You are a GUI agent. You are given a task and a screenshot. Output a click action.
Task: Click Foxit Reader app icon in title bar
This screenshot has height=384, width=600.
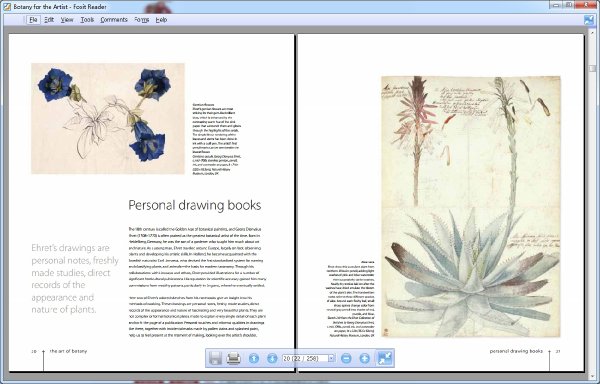pyautogui.click(x=7, y=6)
